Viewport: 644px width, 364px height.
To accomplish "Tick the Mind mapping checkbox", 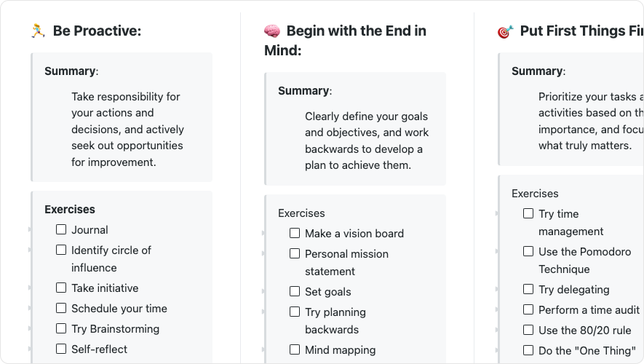I will pyautogui.click(x=295, y=349).
